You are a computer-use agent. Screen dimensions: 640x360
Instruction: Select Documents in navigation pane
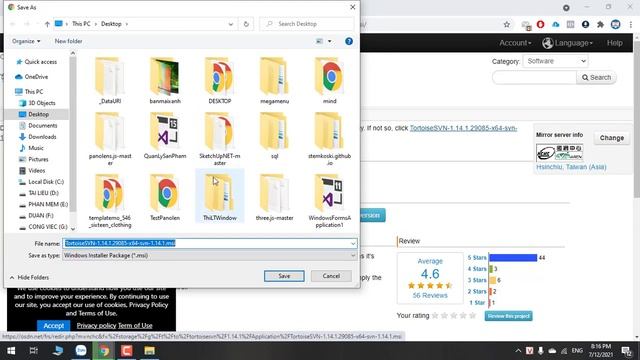[38, 126]
